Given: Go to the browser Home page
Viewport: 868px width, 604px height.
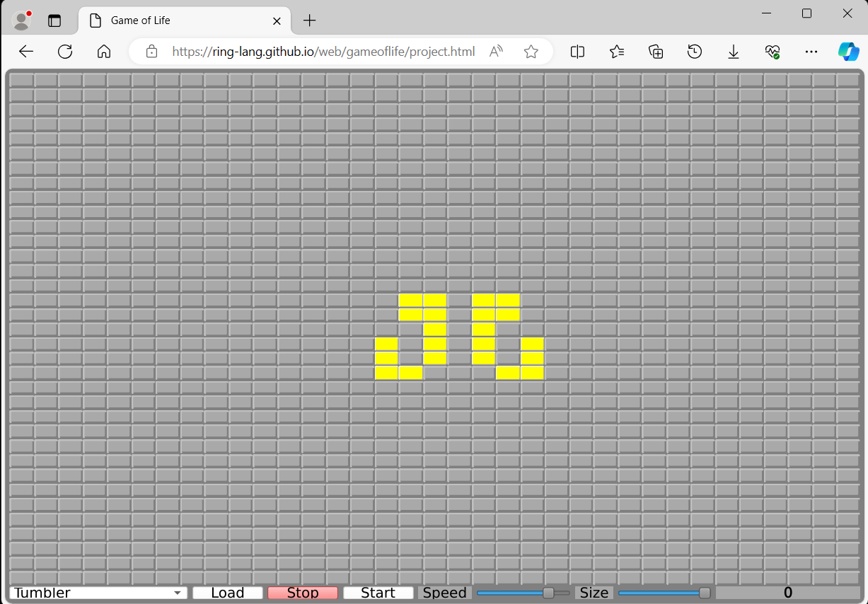Looking at the screenshot, I should (104, 52).
